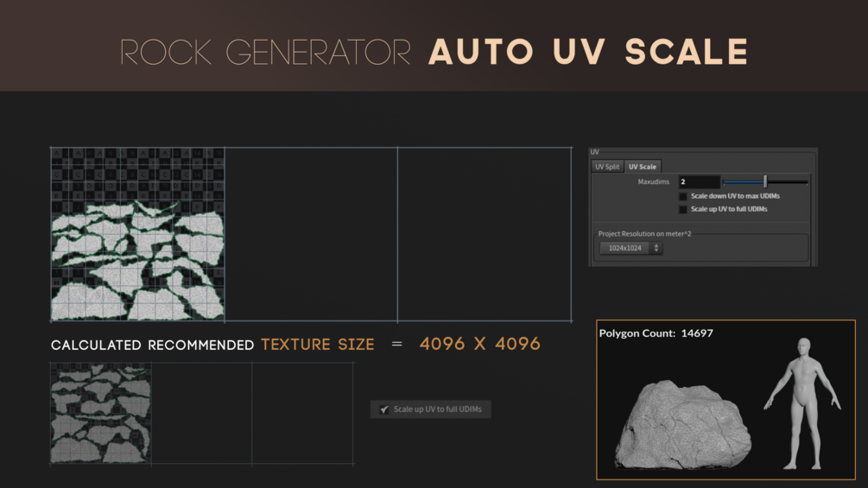Click the Project Resolution on meter^2 group label
The height and width of the screenshot is (488, 868).
point(644,233)
